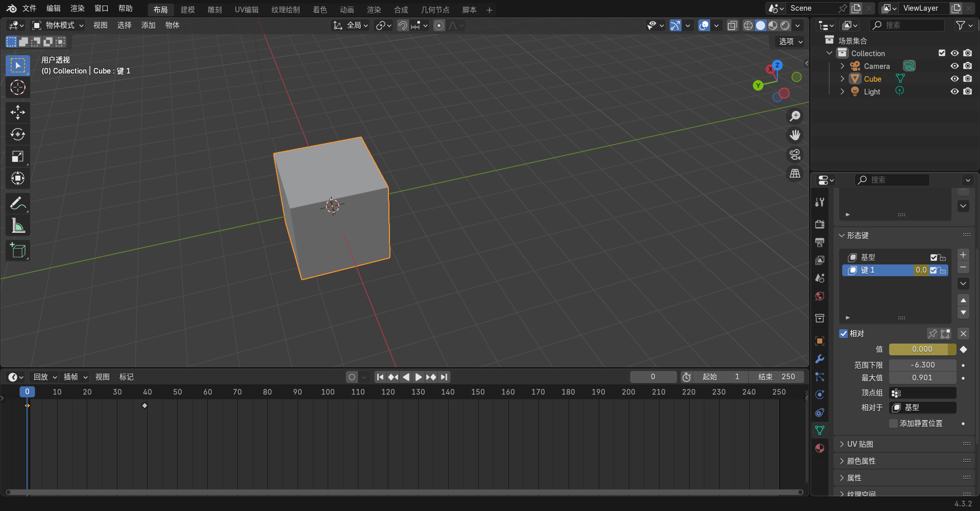Select the Move tool in toolbar

pos(18,112)
